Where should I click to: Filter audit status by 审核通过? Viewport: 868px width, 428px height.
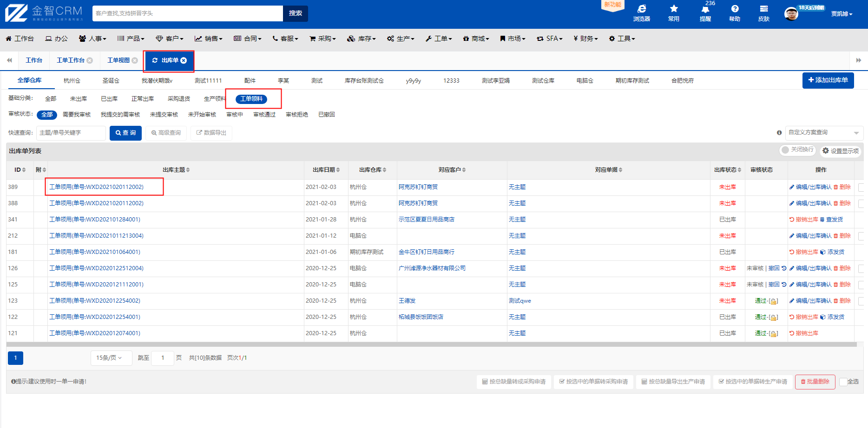[x=264, y=115]
